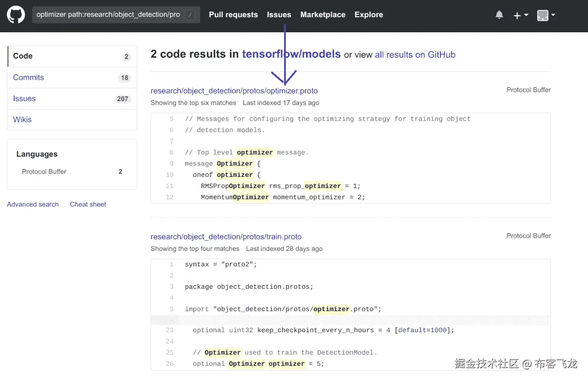Click the 'keep_checkpoint_every_n_hours' code line

(x=323, y=330)
